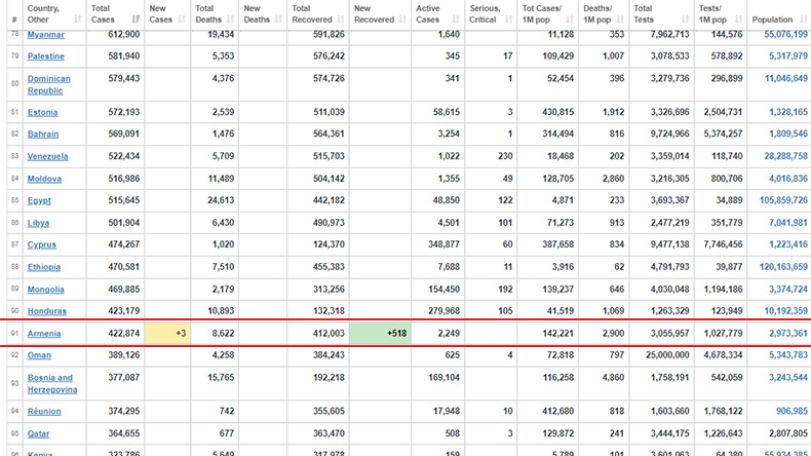Viewport: 811px width, 456px height.
Task: Click sort icon beside Active Cases header
Action: tap(456, 20)
